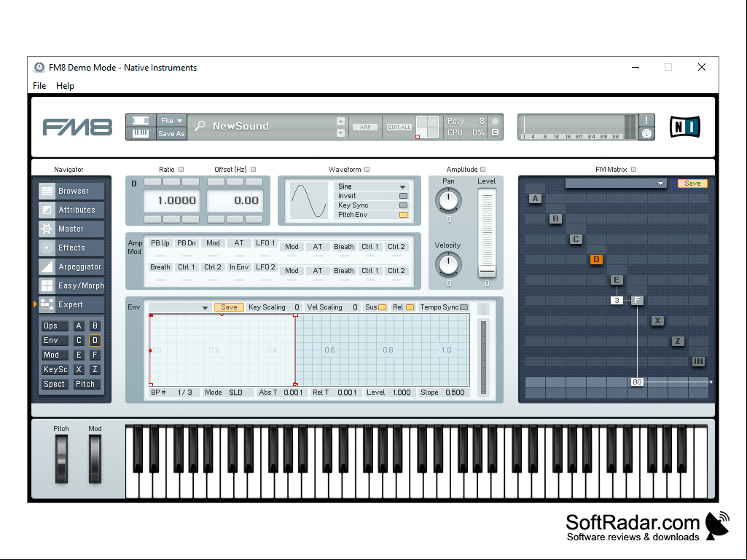Image resolution: width=747 pixels, height=560 pixels.
Task: Toggle the Invert waveform option
Action: [403, 196]
